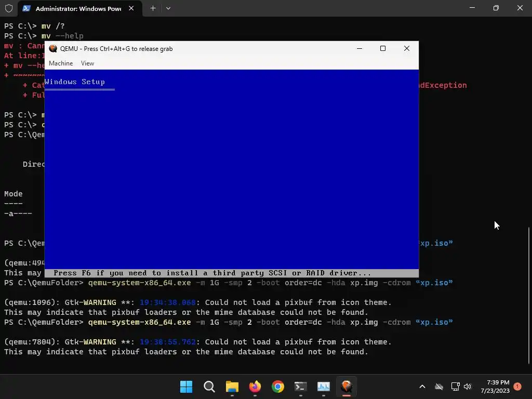Switch to Windows Terminal taskbar icon
Image resolution: width=532 pixels, height=399 pixels.
pyautogui.click(x=301, y=387)
